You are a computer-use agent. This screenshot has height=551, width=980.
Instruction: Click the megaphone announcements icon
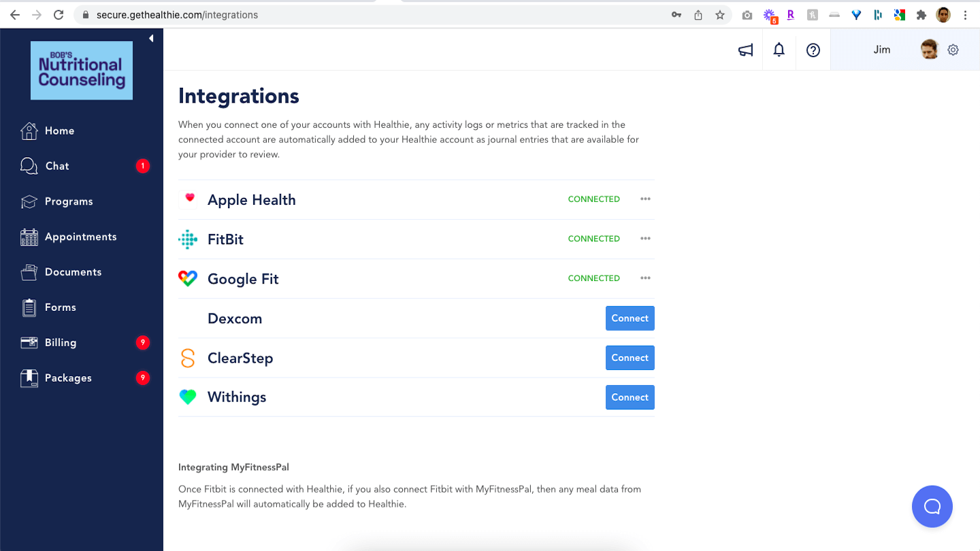click(746, 50)
